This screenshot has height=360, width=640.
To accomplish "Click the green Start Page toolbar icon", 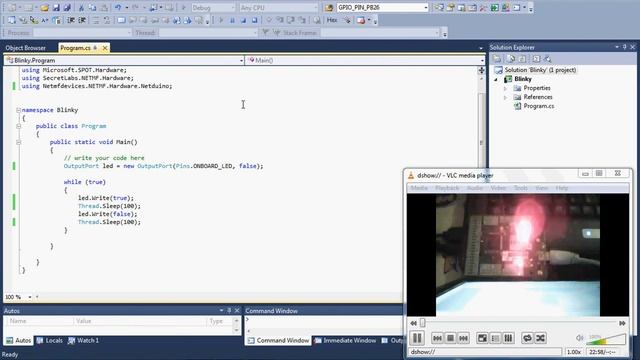I will [x=494, y=8].
